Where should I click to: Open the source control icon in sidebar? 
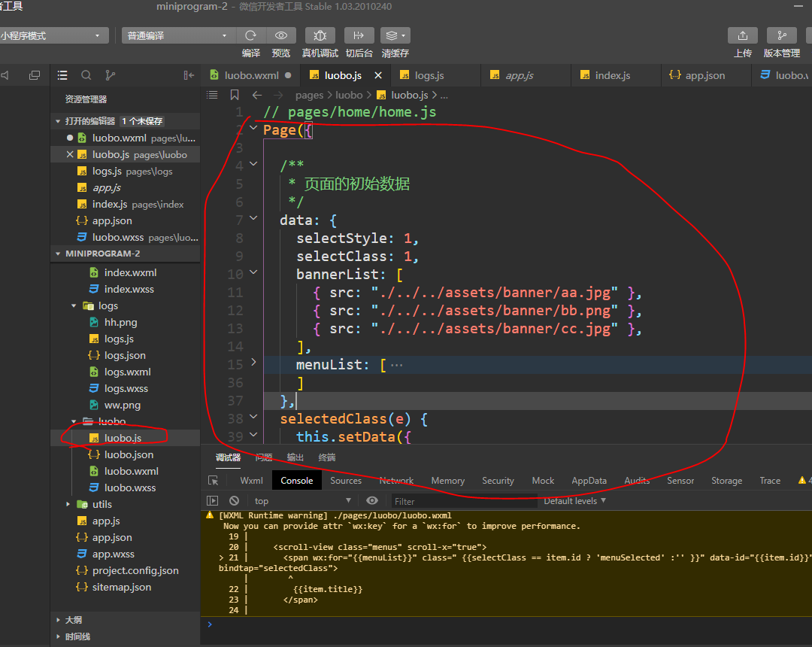[110, 75]
